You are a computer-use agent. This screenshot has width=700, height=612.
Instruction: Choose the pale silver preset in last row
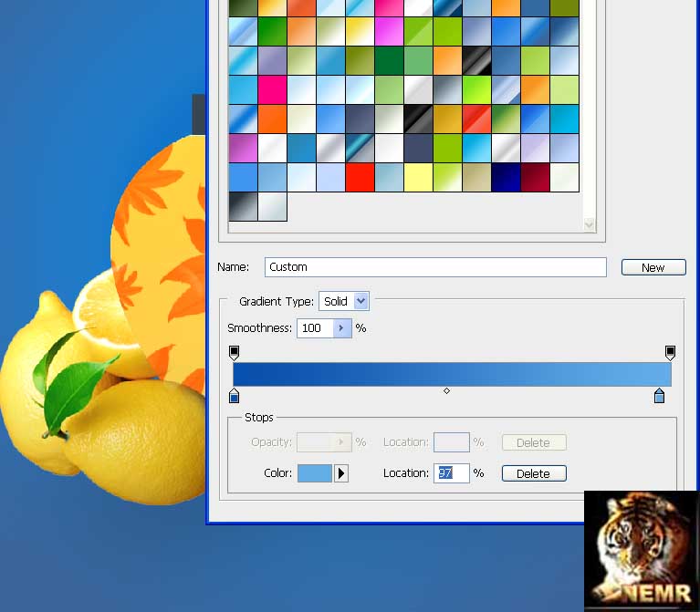click(x=272, y=206)
